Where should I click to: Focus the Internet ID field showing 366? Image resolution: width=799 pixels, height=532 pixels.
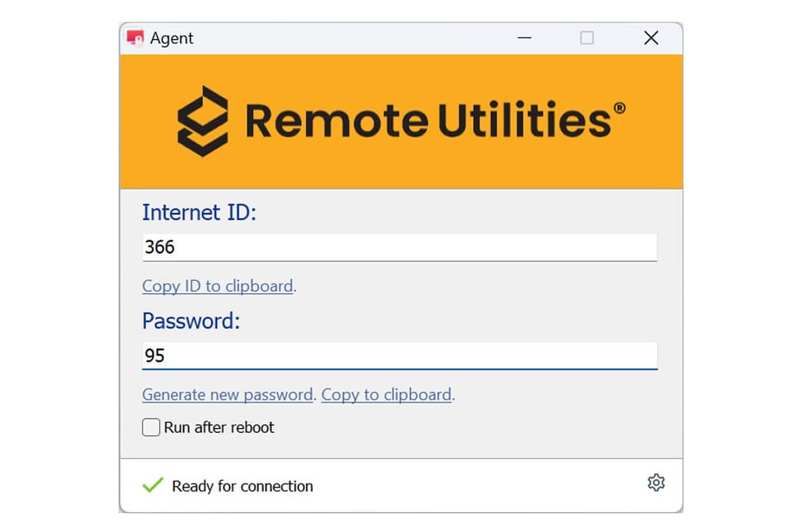[x=399, y=247]
